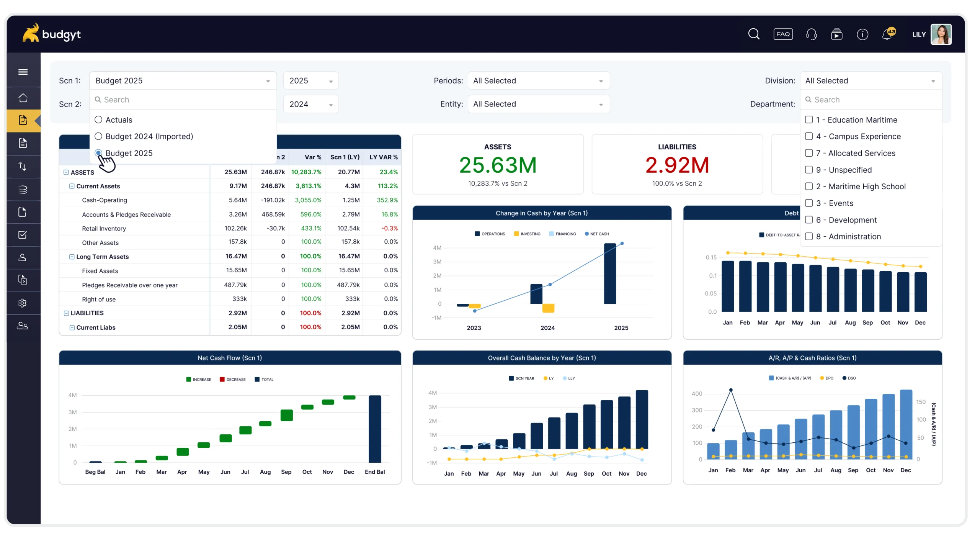Click the budgyt logo link

tap(52, 34)
